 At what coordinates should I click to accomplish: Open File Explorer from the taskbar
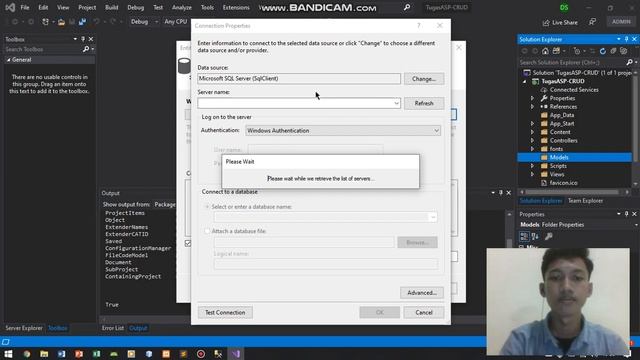(44, 354)
